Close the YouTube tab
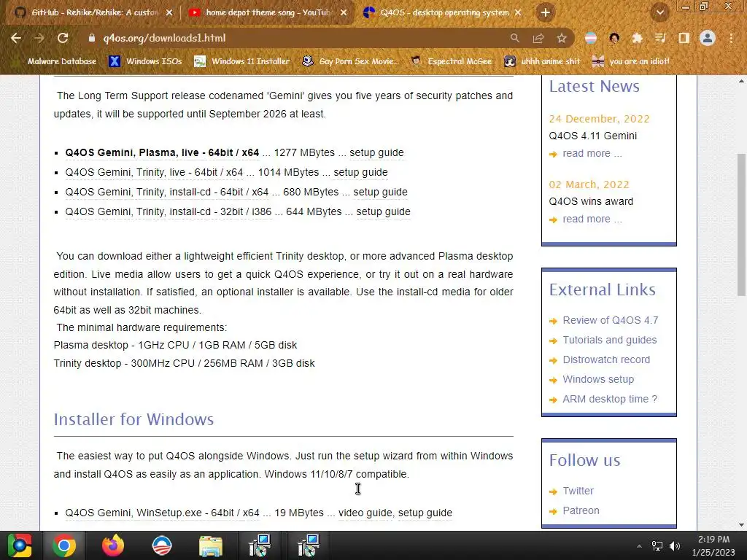The width and height of the screenshot is (747, 560). [344, 13]
